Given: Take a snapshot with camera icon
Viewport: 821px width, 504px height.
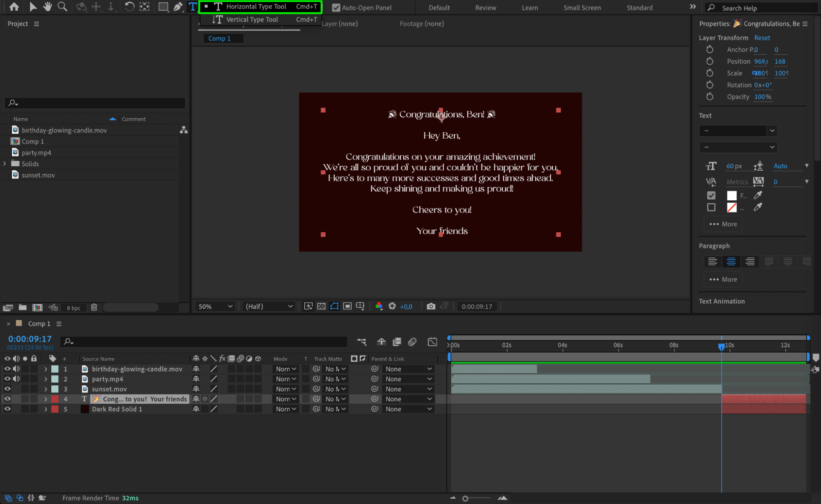Looking at the screenshot, I should [x=431, y=306].
